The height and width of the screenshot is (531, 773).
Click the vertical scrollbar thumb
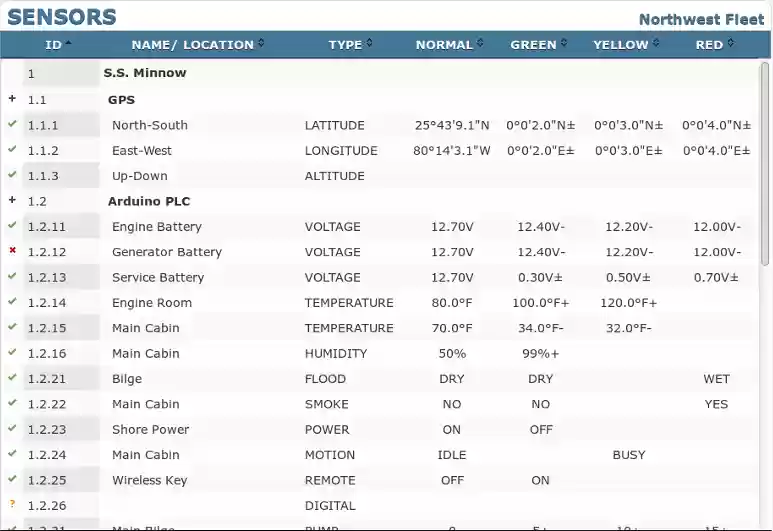[765, 164]
